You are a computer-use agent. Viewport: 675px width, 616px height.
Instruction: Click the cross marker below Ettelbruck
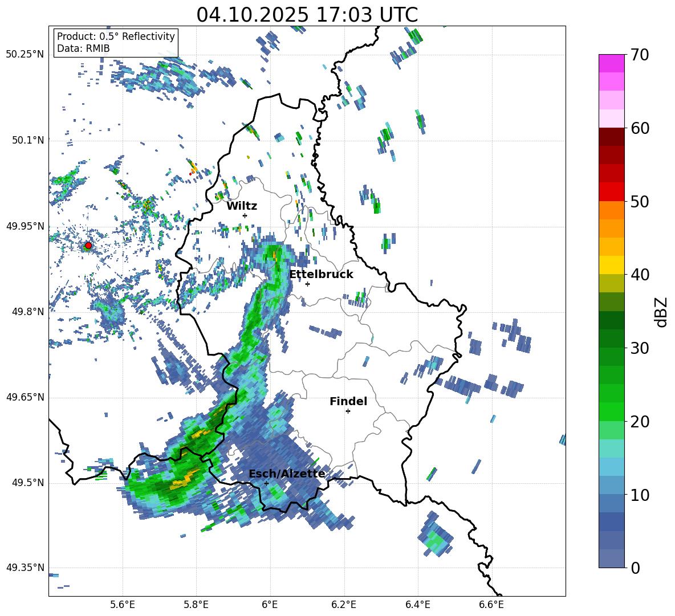[x=307, y=284]
